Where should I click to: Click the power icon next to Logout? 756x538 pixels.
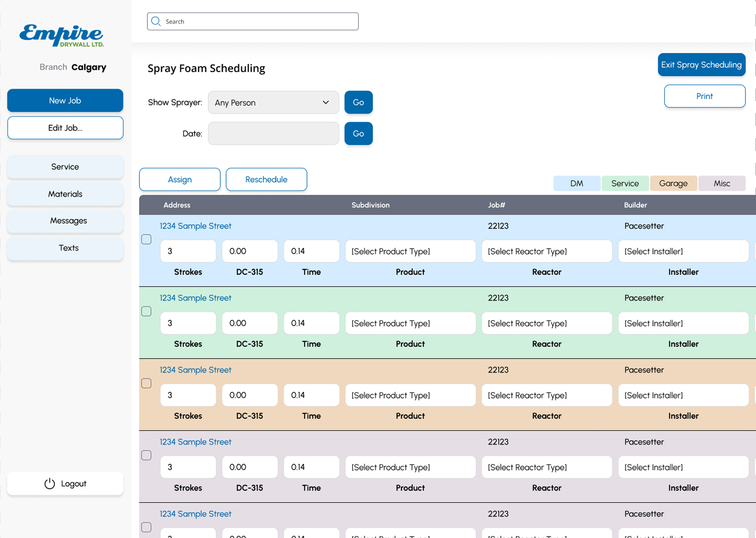pos(49,484)
